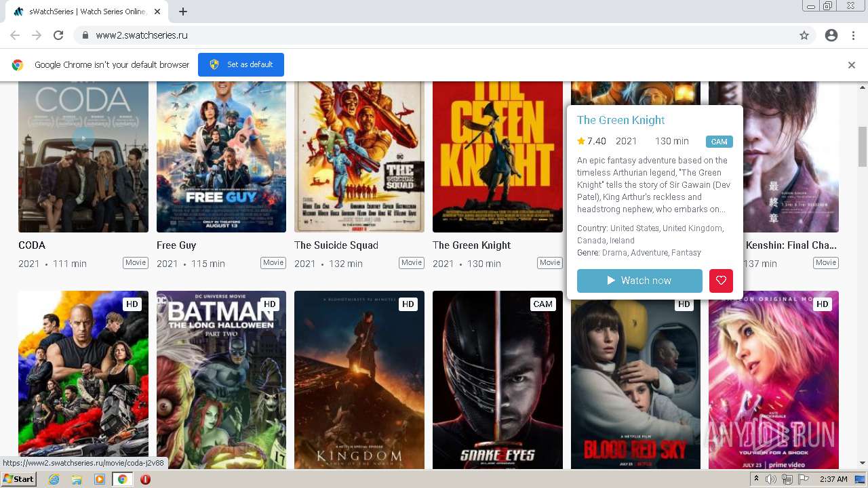868x488 pixels.
Task: Open the CODA movie poster
Action: [x=83, y=157]
